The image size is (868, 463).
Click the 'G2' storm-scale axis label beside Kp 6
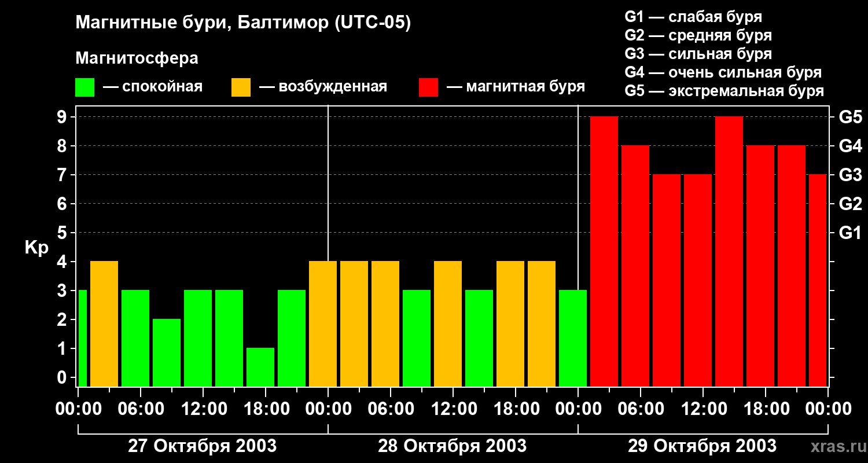tap(850, 204)
